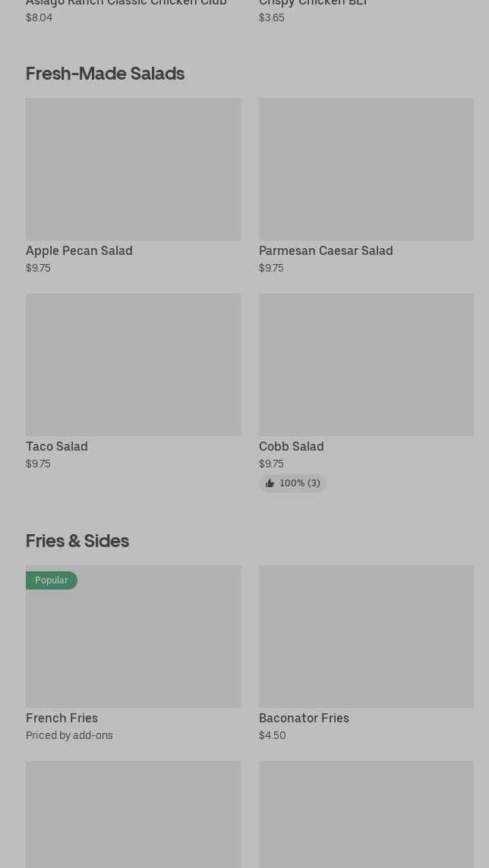Click the "Priced by add-ons" text
Image resolution: width=489 pixels, height=868 pixels.
[69, 735]
